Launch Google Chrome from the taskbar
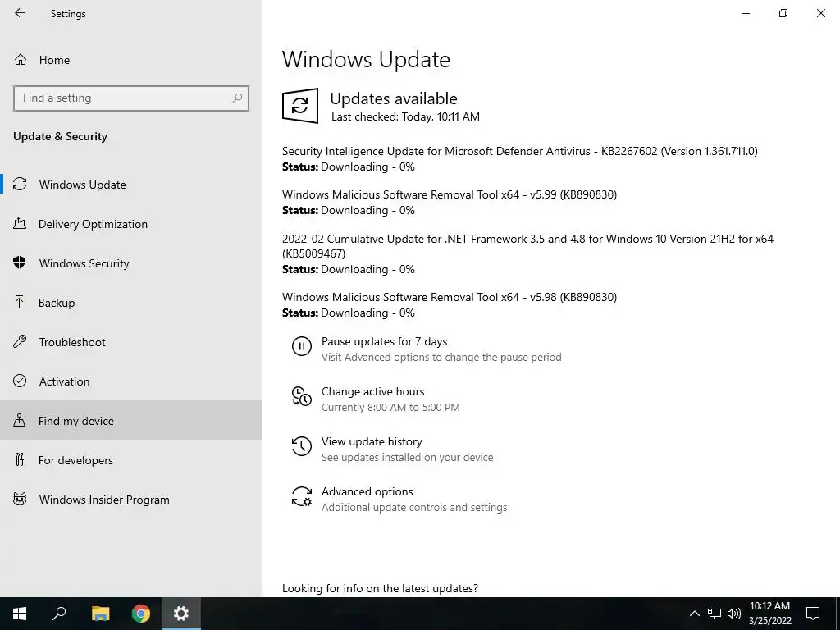Viewport: 840px width, 630px height. pyautogui.click(x=141, y=614)
